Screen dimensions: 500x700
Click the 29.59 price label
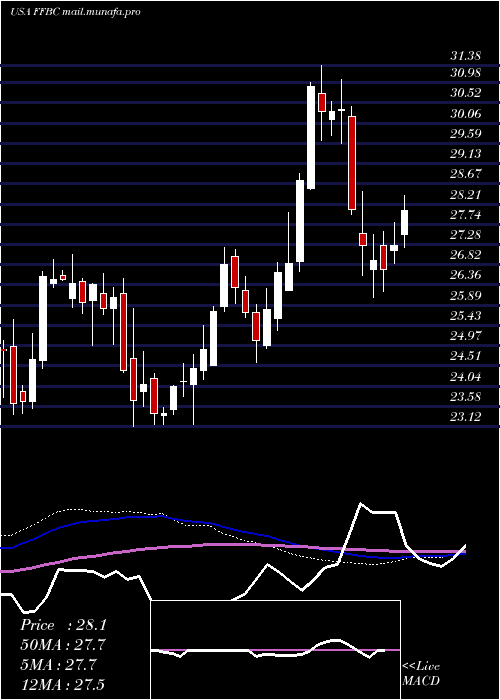click(465, 134)
